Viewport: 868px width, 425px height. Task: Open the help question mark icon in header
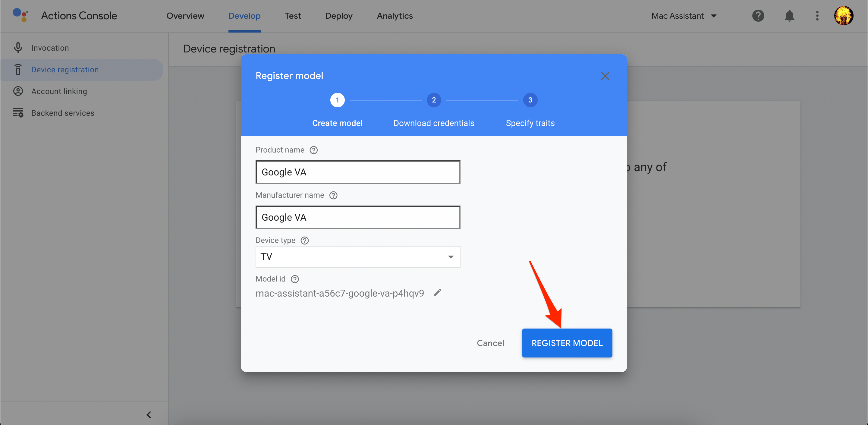coord(758,16)
